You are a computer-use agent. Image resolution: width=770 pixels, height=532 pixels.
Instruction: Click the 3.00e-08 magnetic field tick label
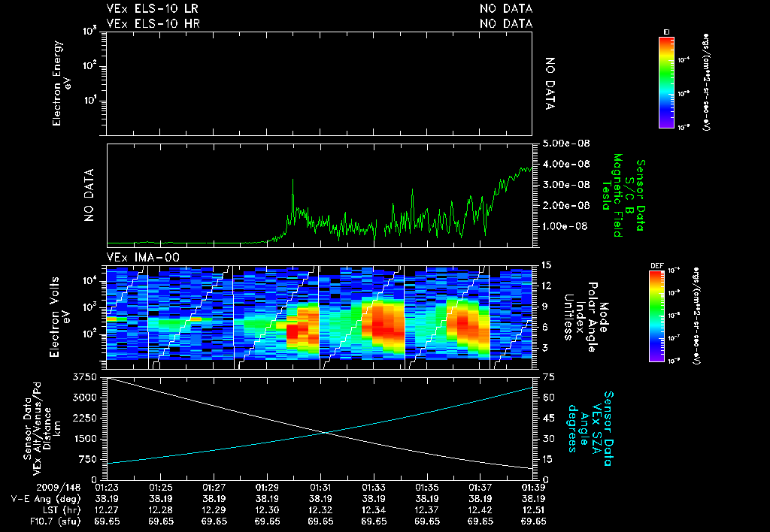(x=566, y=185)
